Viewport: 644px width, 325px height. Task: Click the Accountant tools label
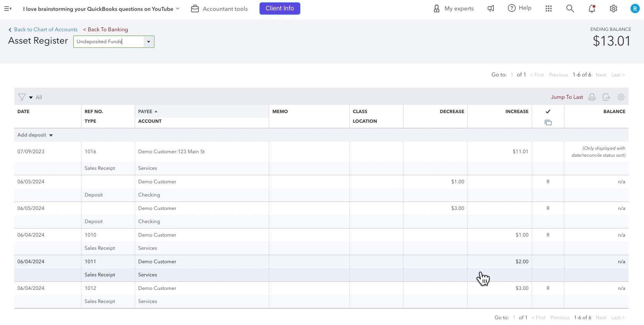225,8
